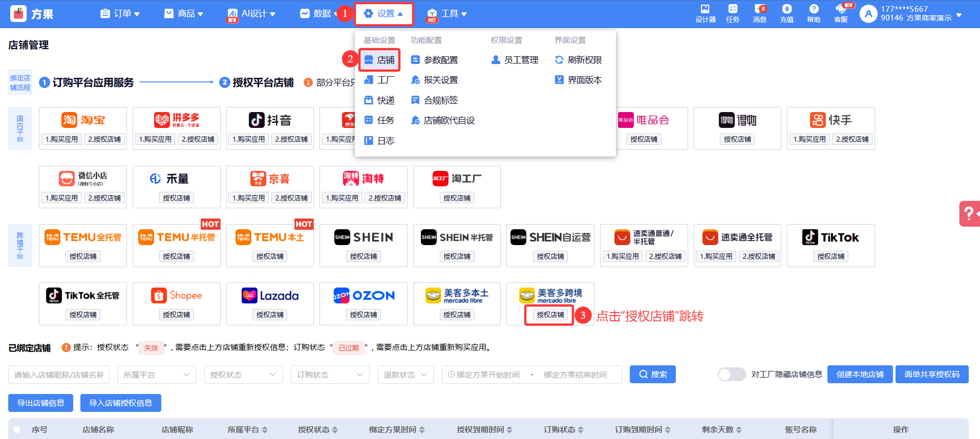The height and width of the screenshot is (439, 980).
Task: Click 导出店铺信息 button
Action: [41, 403]
